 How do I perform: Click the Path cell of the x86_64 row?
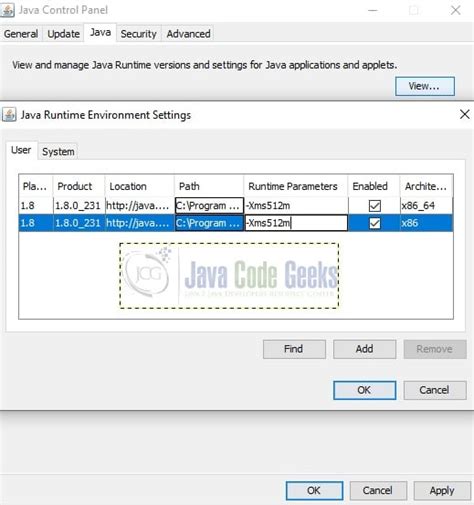tap(209, 206)
